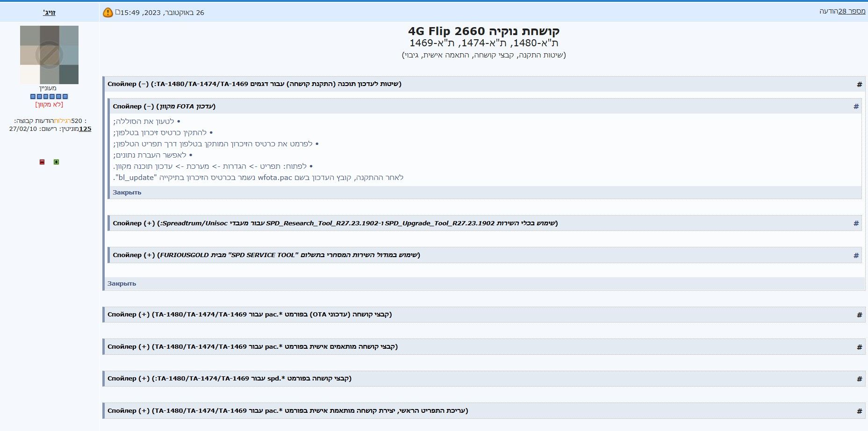This screenshot has height=431, width=868.
Task: Click Закрыть below the wfota.pac instructions
Action: [127, 193]
